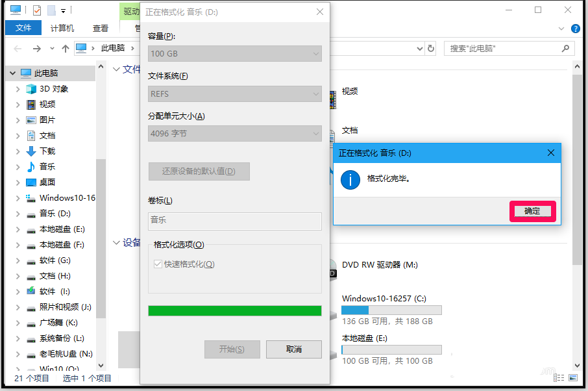The height and width of the screenshot is (391, 588).
Task: Select 系统备份 (L:) in the tree
Action: [62, 338]
